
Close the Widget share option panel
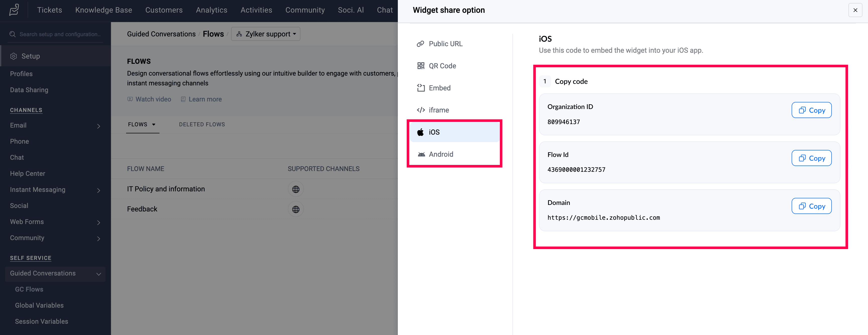click(x=855, y=10)
